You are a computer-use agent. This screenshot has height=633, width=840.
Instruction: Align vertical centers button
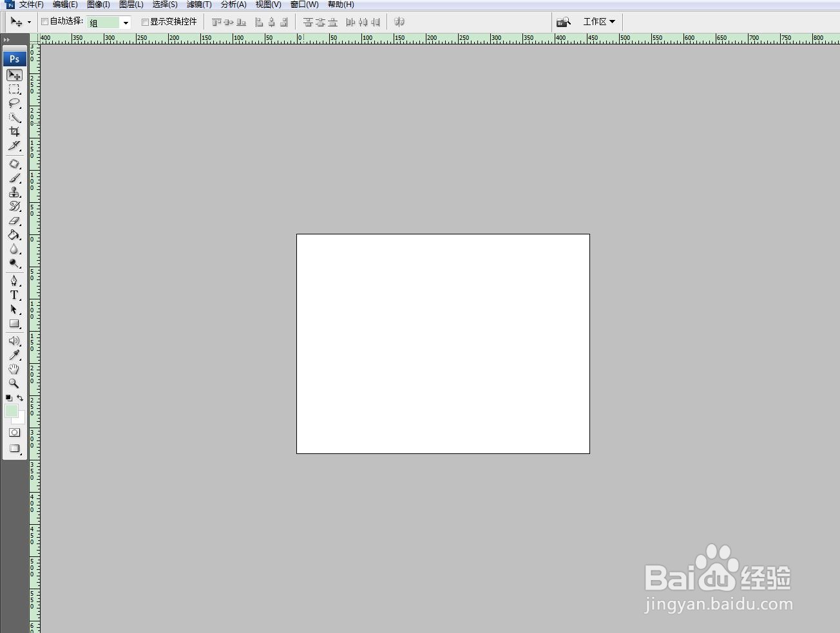click(x=229, y=22)
